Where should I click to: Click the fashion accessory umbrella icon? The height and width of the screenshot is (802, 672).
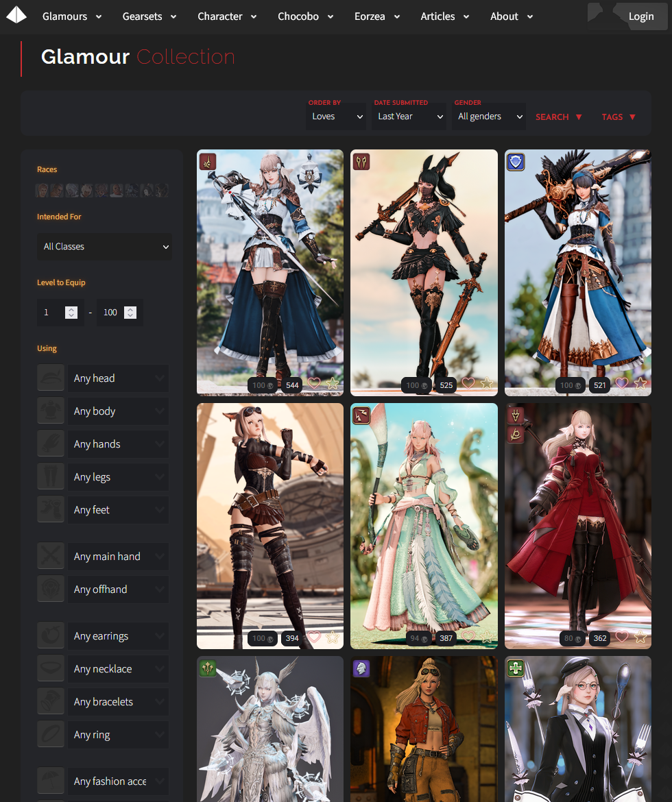click(x=51, y=781)
